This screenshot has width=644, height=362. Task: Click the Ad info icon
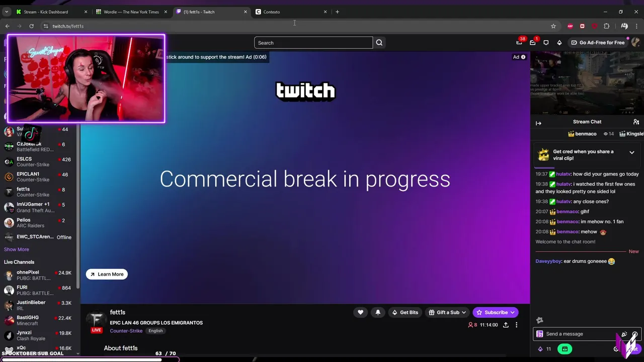click(x=523, y=57)
